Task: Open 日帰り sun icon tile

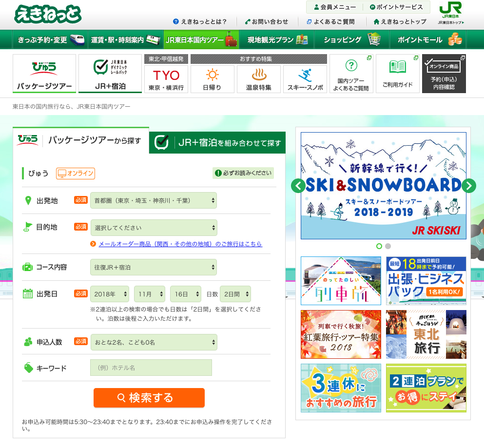Action: pos(213,79)
